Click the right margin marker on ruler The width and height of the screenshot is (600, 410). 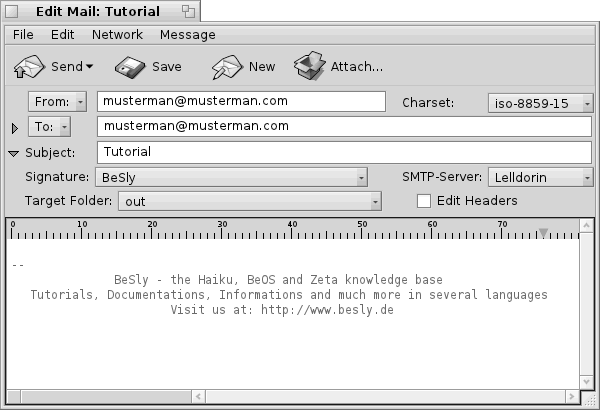point(543,232)
